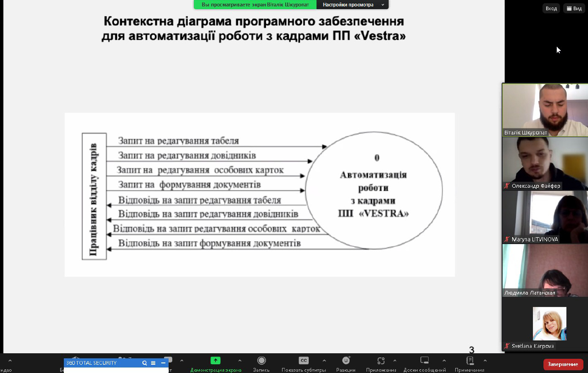588x373 pixels.
Task: Click the 360 TOTAL SECURITY title text
Action: (91, 363)
